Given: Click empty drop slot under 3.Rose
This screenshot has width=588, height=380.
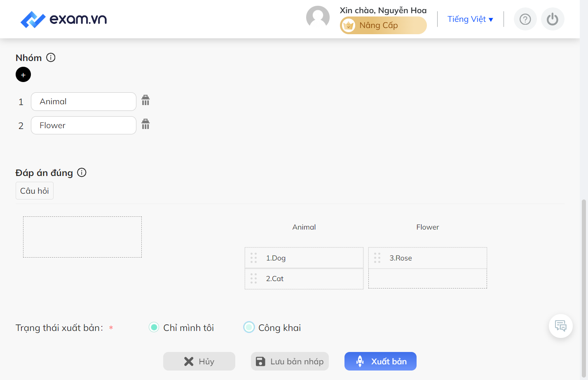Looking at the screenshot, I should [x=428, y=279].
